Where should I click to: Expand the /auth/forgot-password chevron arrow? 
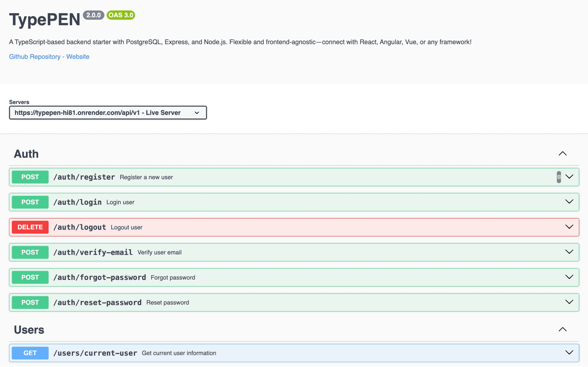(x=569, y=277)
